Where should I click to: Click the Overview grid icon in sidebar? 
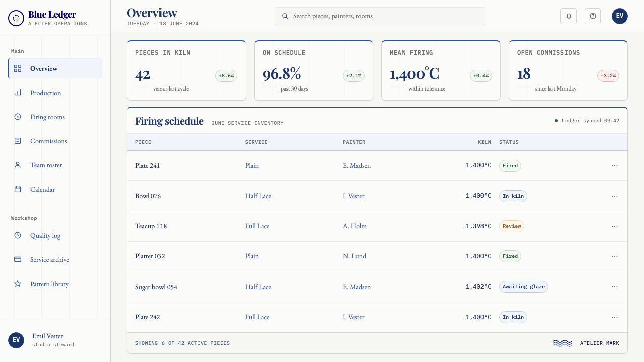tap(18, 68)
